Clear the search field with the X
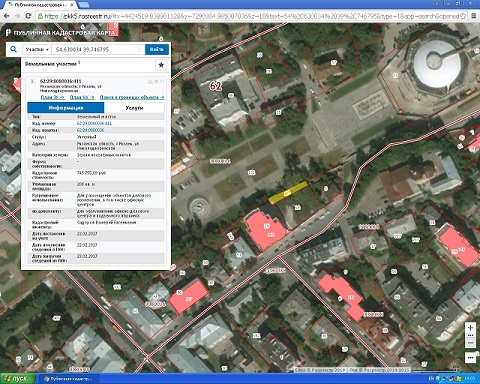Screen dimensions: 480x384 (140, 49)
